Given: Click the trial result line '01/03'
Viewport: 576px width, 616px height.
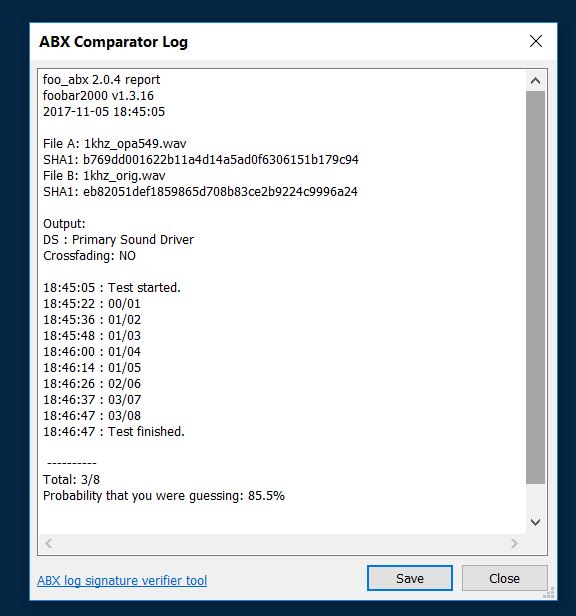Looking at the screenshot, I should pos(92,336).
